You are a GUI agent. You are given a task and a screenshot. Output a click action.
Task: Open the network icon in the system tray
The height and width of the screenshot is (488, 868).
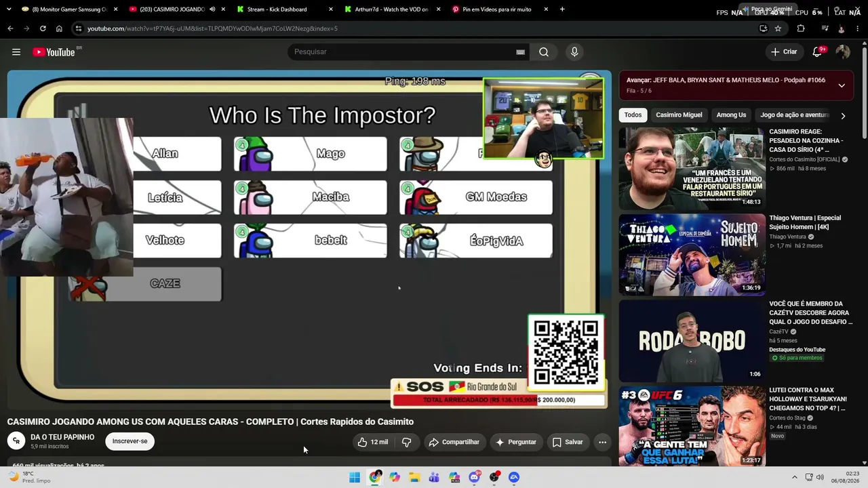(809, 477)
